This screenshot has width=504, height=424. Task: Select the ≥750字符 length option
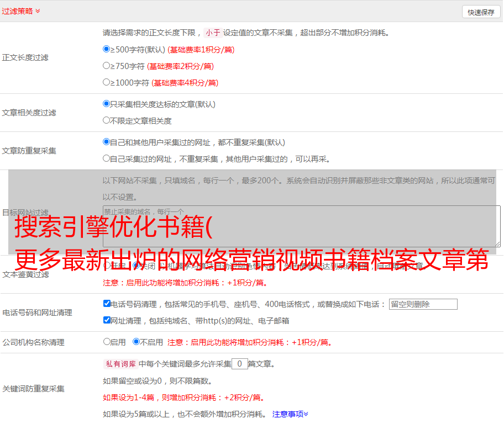pyautogui.click(x=107, y=66)
